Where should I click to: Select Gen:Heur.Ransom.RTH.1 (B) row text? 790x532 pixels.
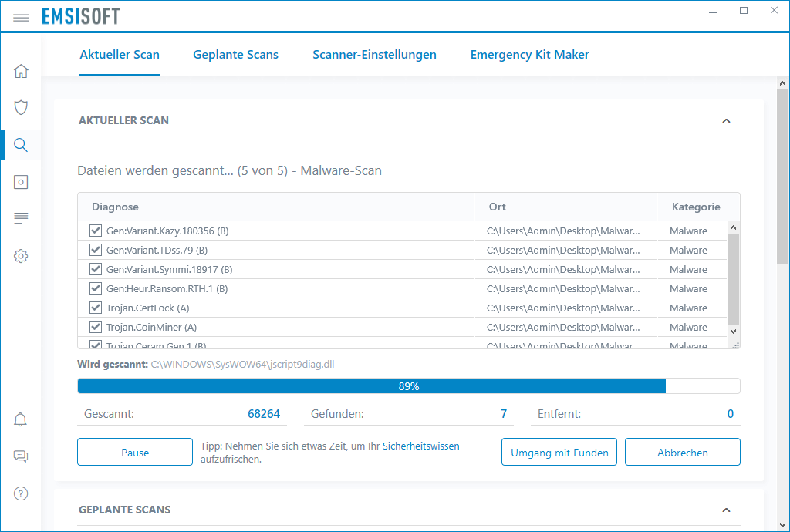pyautogui.click(x=167, y=288)
